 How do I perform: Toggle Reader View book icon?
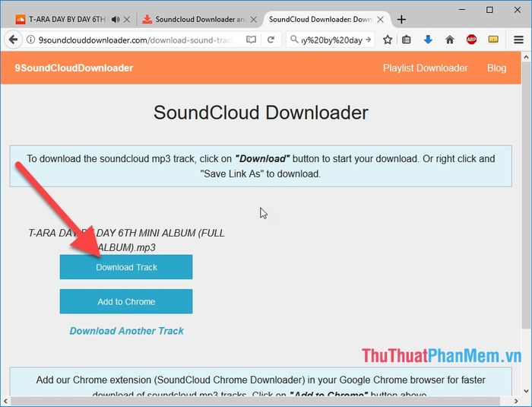point(251,40)
